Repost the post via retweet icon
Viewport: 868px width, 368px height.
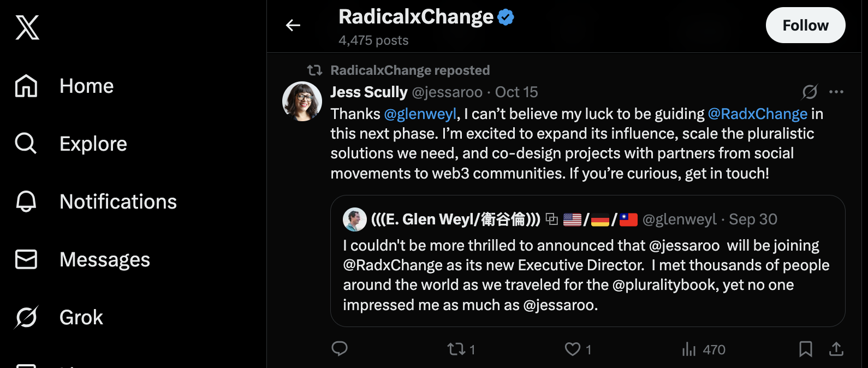456,349
